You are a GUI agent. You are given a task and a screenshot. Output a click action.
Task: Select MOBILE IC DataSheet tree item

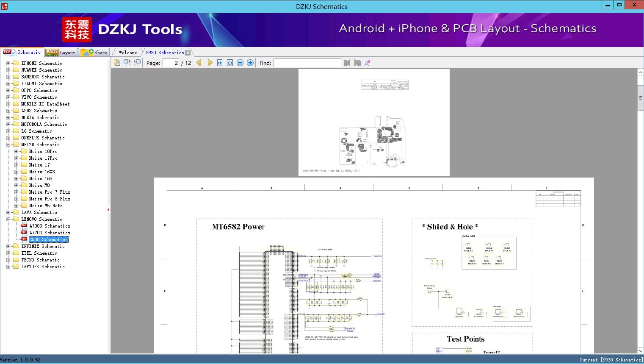(x=45, y=104)
